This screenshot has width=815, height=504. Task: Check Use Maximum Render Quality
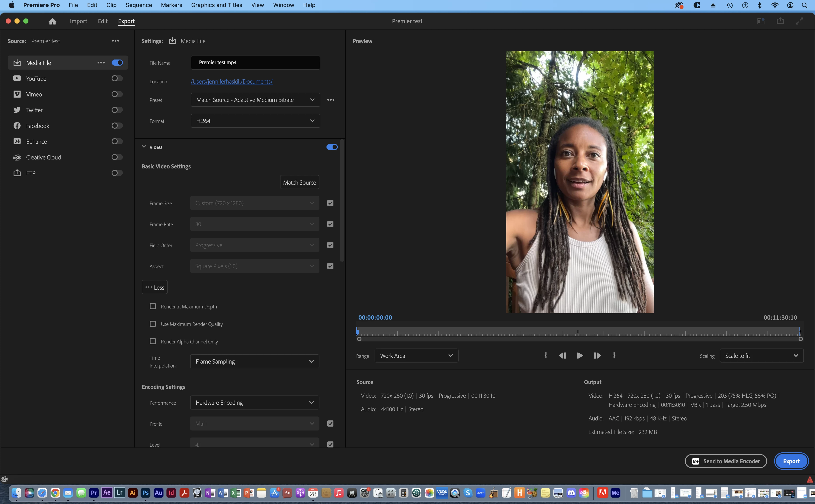[153, 324]
